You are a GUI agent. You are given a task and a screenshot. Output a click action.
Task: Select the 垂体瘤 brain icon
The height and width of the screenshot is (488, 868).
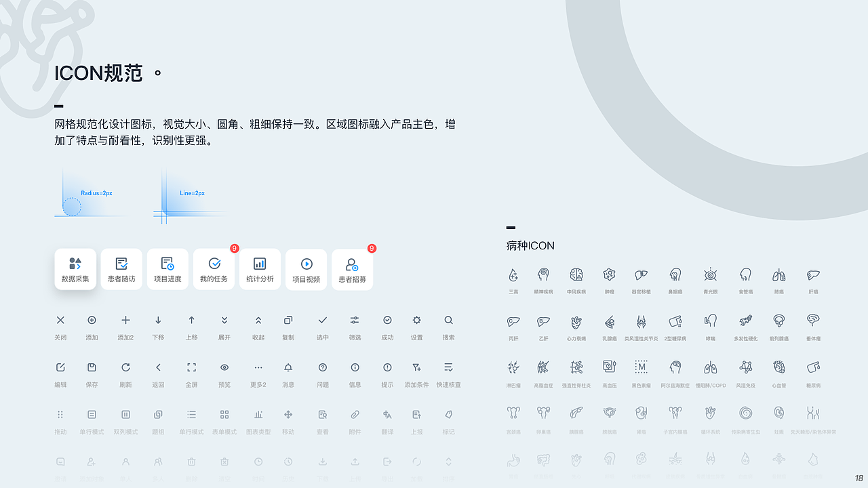coord(813,321)
